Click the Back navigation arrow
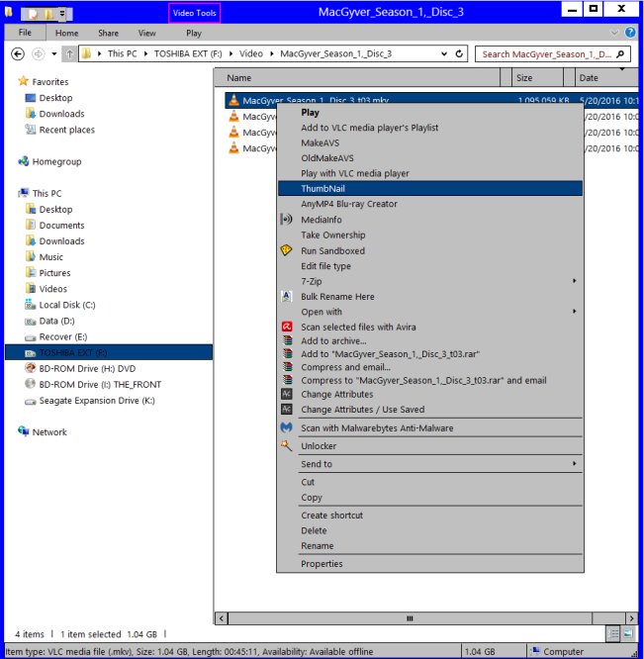Screen dimensions: 644x659 18,53
